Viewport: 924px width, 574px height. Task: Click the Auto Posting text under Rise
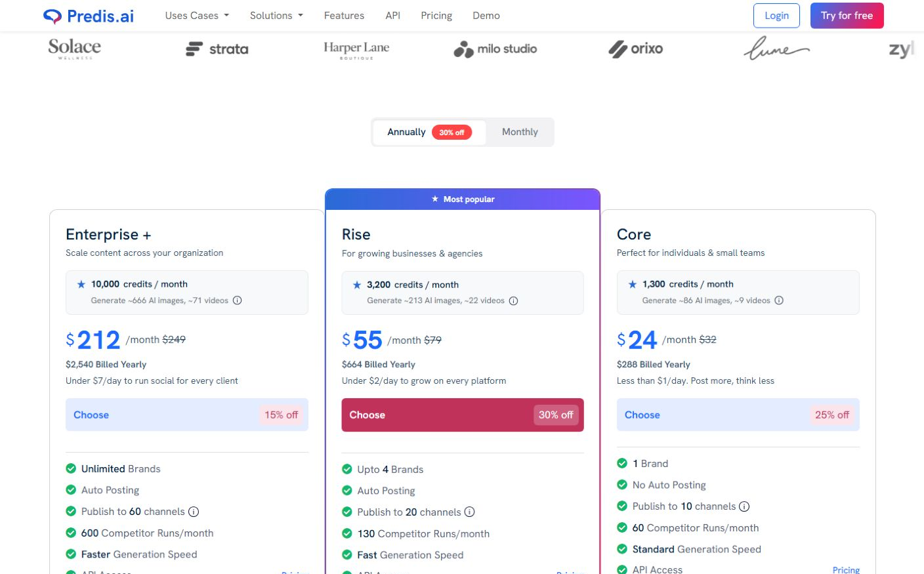point(386,491)
